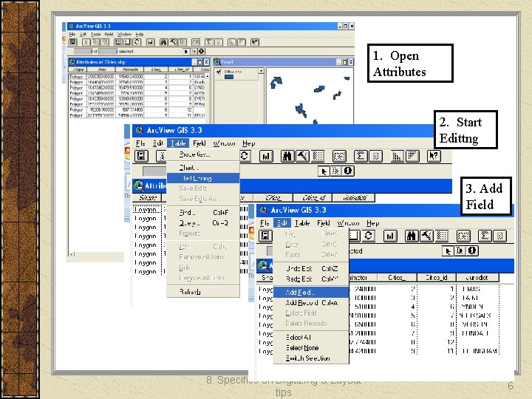Click Join icon in window with Edit menu open
The image size is (532, 399).
point(463,236)
